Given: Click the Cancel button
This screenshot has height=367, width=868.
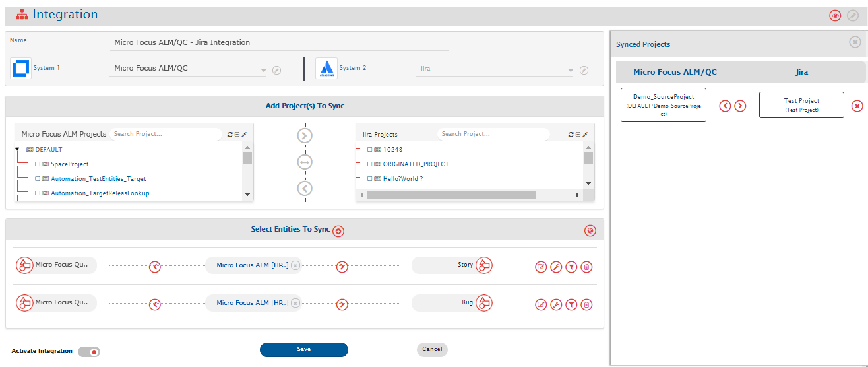Looking at the screenshot, I should click(432, 349).
